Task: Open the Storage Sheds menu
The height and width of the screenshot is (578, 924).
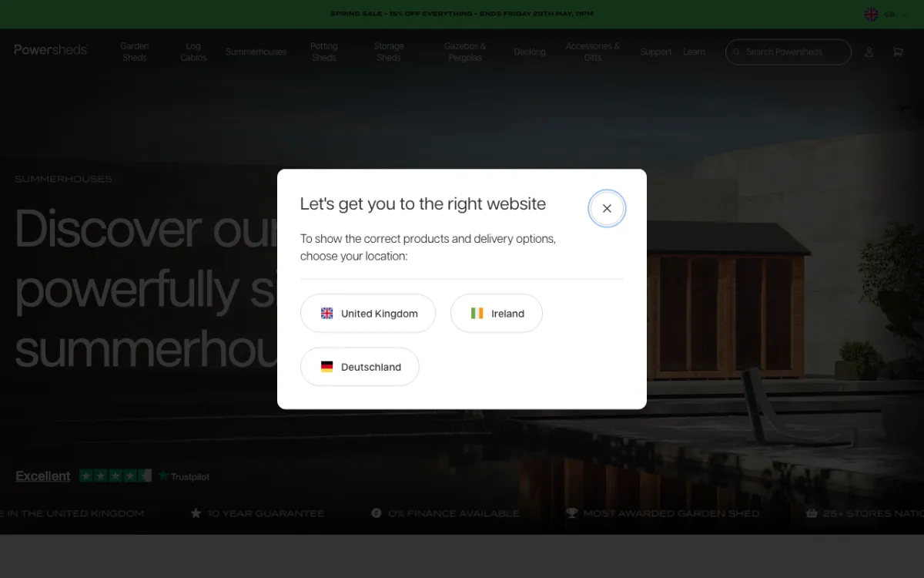Action: point(389,52)
